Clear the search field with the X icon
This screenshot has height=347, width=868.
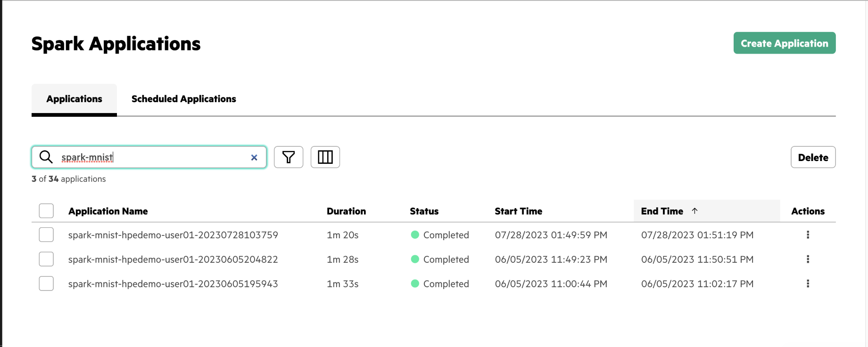point(254,157)
